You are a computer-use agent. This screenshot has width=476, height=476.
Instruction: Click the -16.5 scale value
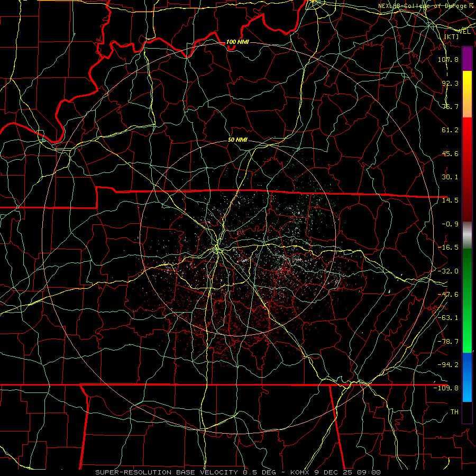(448, 248)
